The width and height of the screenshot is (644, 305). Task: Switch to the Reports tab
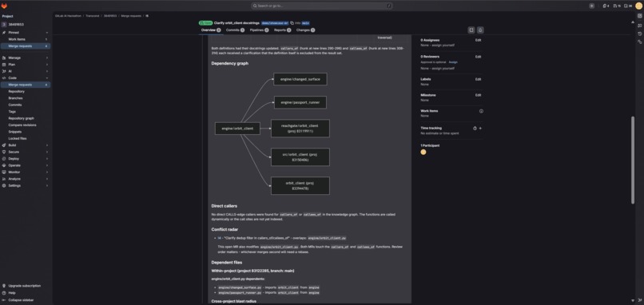pos(283,30)
